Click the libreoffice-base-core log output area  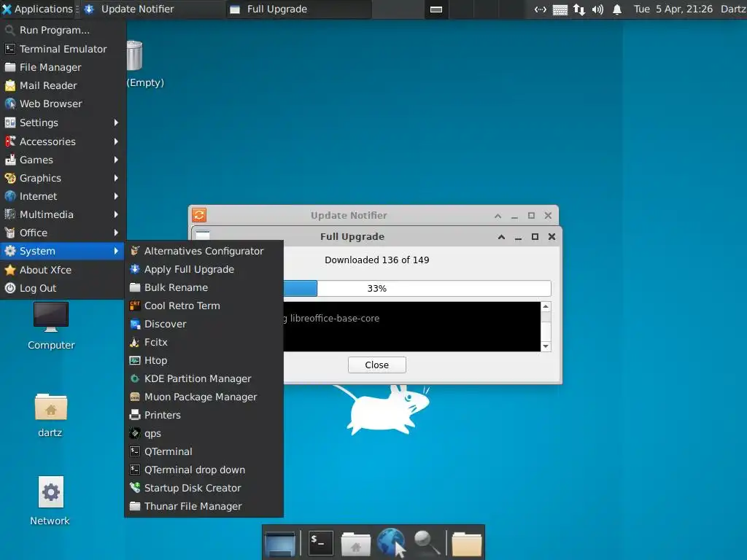point(412,327)
